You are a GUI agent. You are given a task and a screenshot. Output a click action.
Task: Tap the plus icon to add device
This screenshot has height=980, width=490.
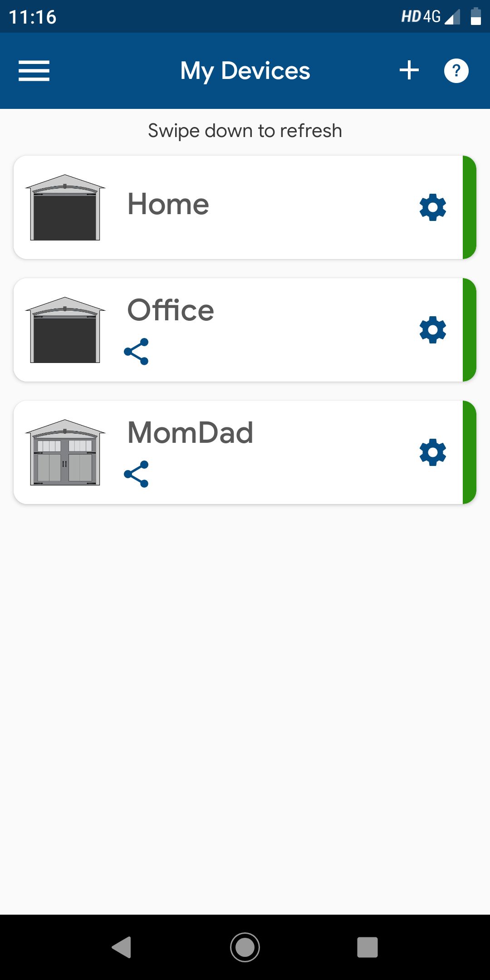pyautogui.click(x=409, y=70)
